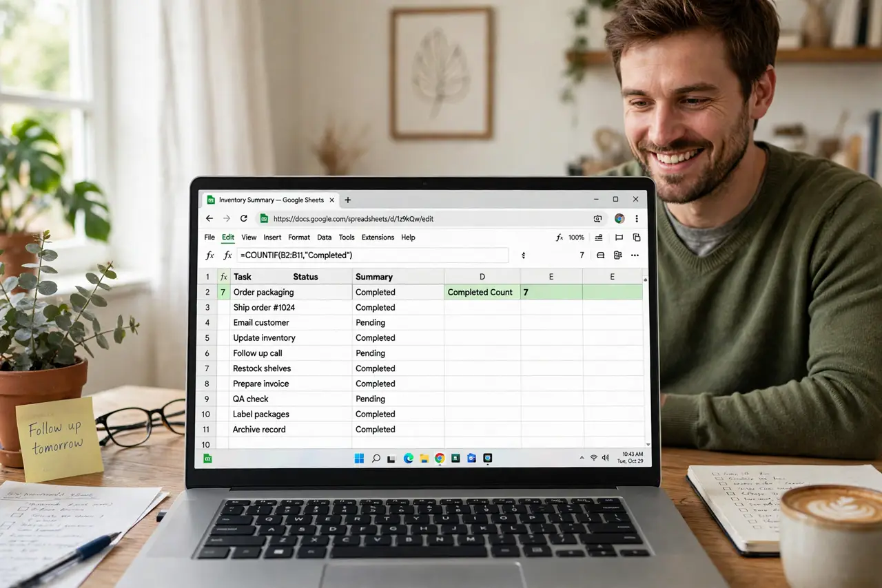This screenshot has height=588, width=882.
Task: Open the Insert menu
Action: tap(272, 238)
